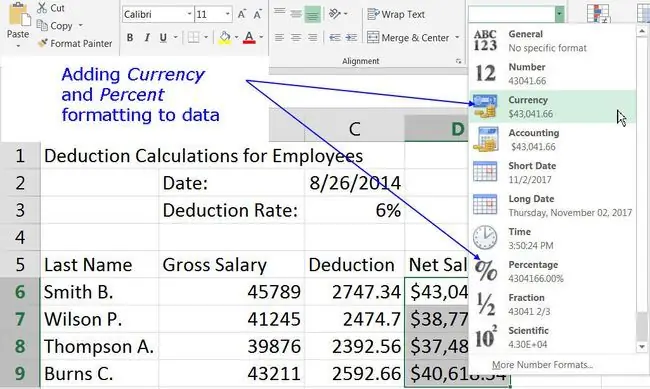
Task: Click the Cut scissors icon
Action: pos(42,7)
